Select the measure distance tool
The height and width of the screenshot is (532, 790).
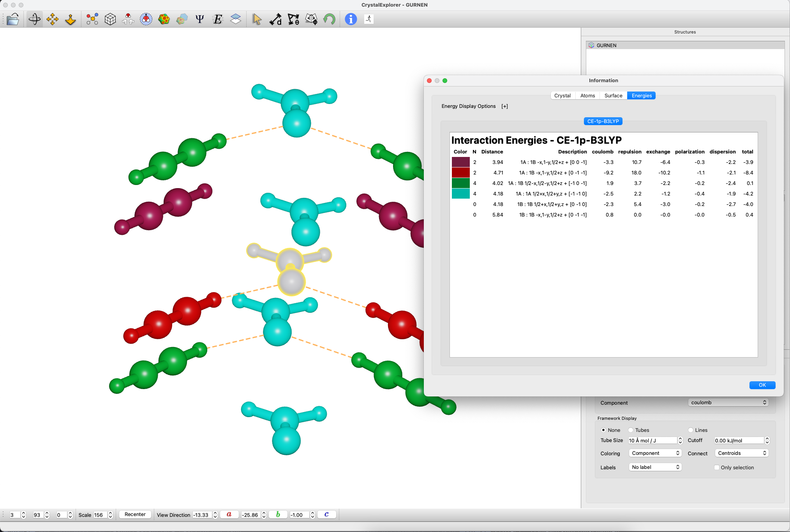tap(275, 19)
